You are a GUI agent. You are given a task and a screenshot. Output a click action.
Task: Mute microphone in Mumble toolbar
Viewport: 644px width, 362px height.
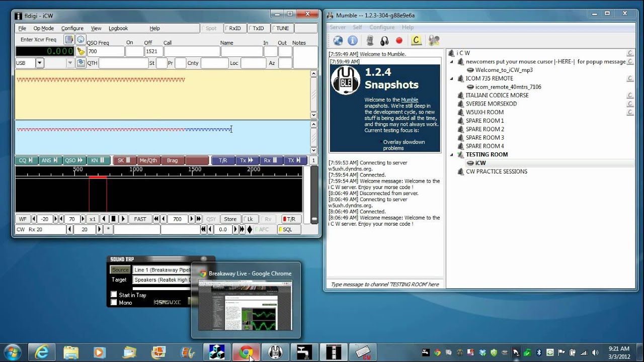[370, 40]
